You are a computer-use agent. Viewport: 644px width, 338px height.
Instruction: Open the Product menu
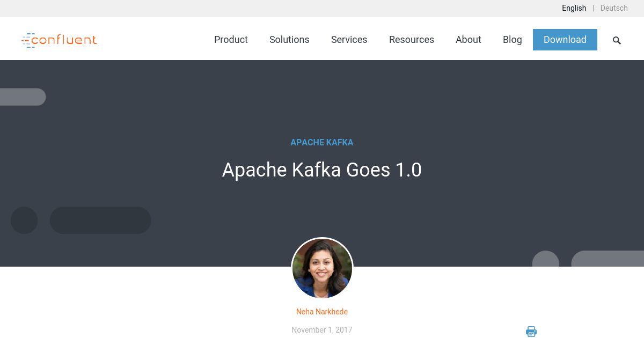[231, 40]
